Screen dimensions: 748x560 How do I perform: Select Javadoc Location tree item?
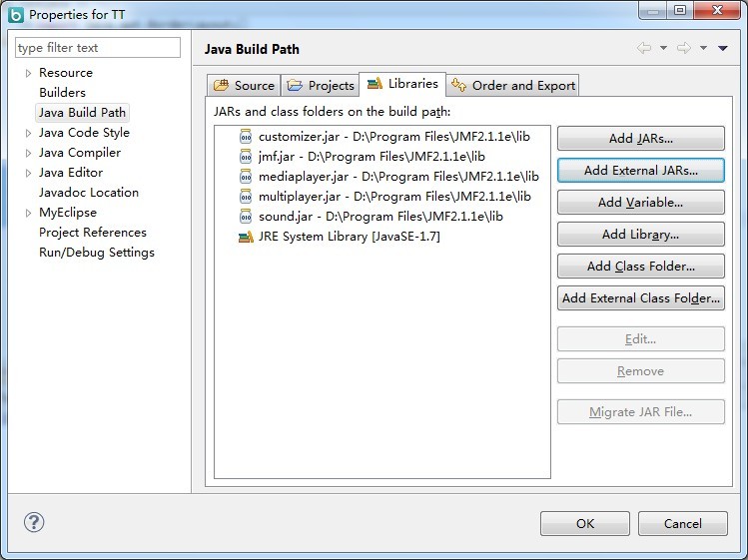tap(89, 193)
